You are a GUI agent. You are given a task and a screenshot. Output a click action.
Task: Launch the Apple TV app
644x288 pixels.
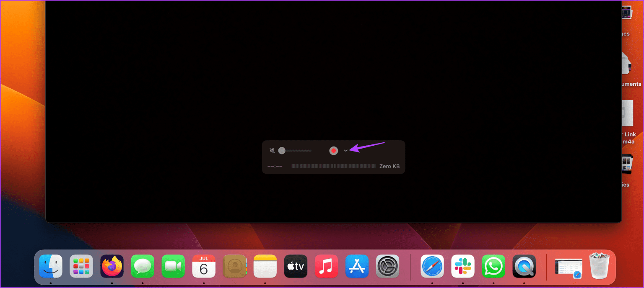(296, 266)
